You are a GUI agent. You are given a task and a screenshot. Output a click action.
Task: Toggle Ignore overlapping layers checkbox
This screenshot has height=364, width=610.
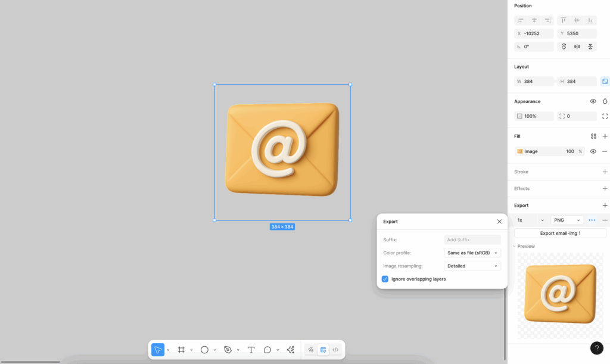[x=385, y=279]
